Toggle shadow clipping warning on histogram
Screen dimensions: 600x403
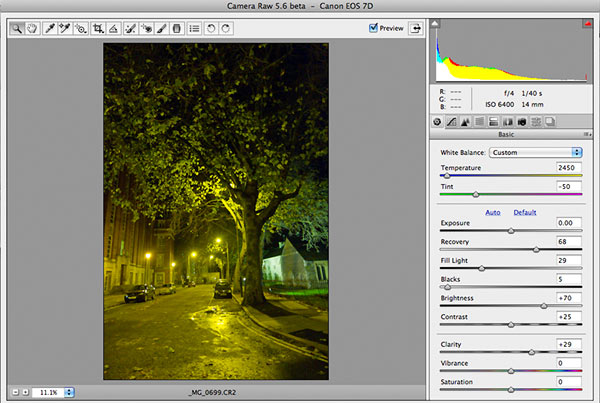click(x=434, y=24)
